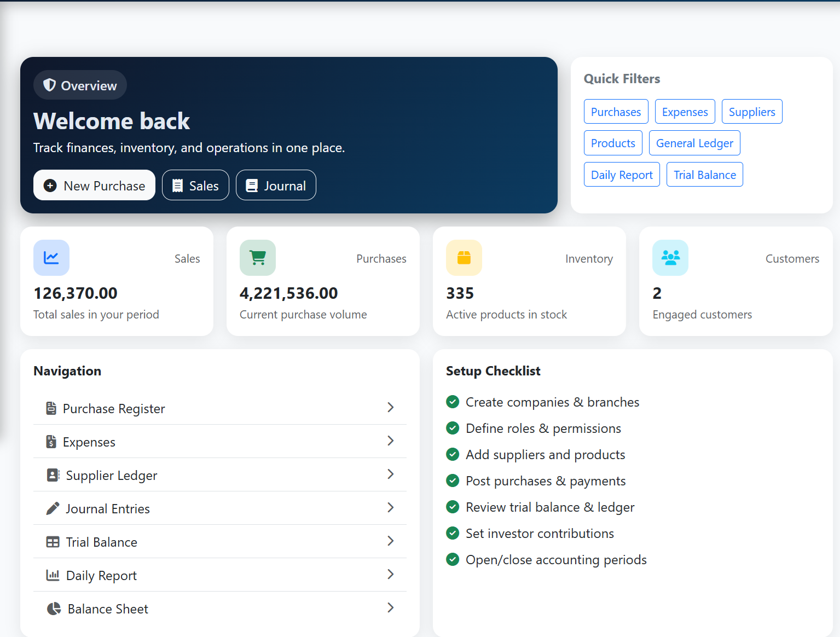Click the pie chart icon beside Balance Sheet

(54, 608)
